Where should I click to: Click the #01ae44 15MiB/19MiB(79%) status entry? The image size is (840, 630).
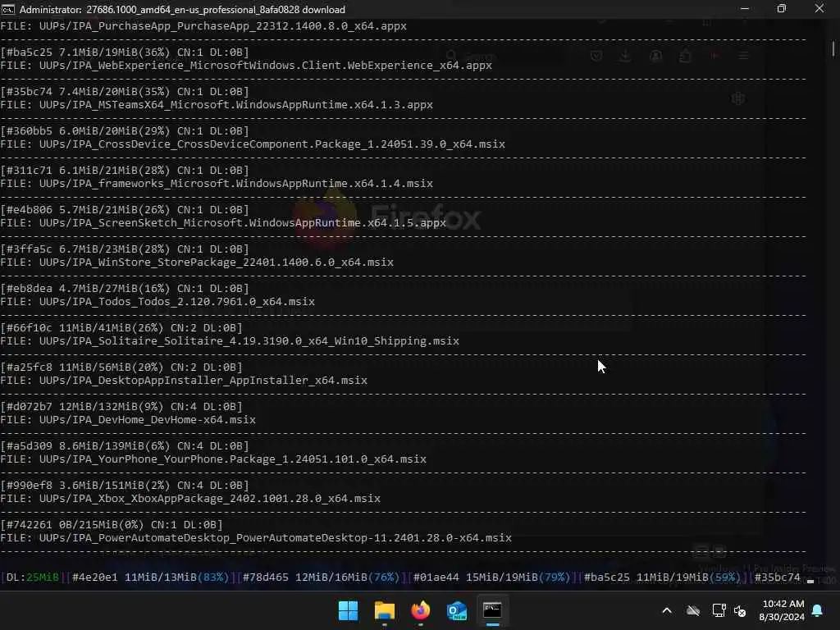491,577
